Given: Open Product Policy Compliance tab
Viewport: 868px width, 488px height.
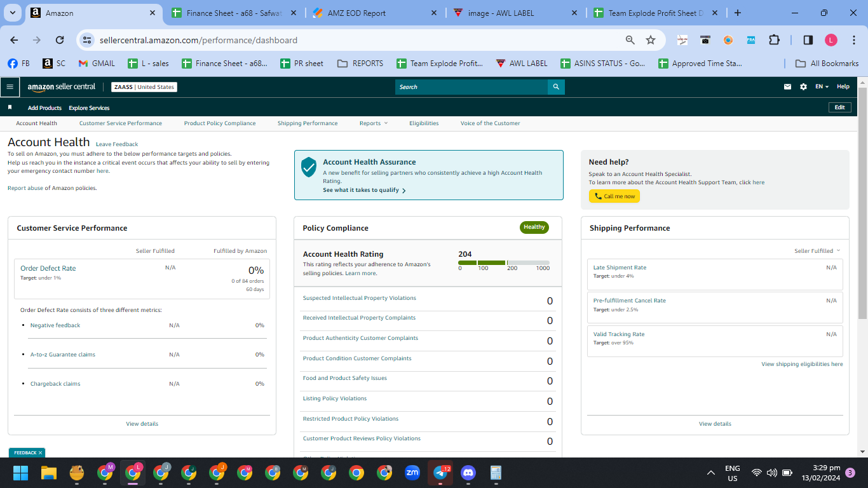Looking at the screenshot, I should (220, 123).
